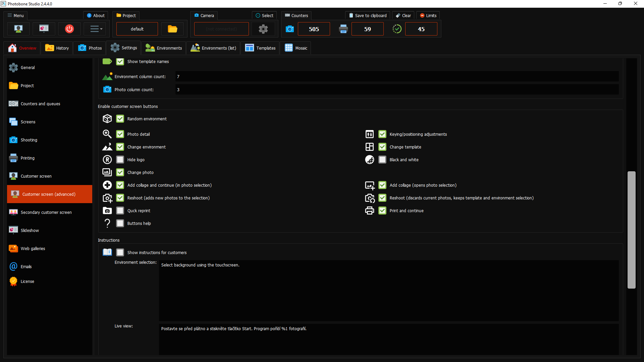Switch to the Templates tab
Viewport: 644px width, 362px height.
click(260, 48)
